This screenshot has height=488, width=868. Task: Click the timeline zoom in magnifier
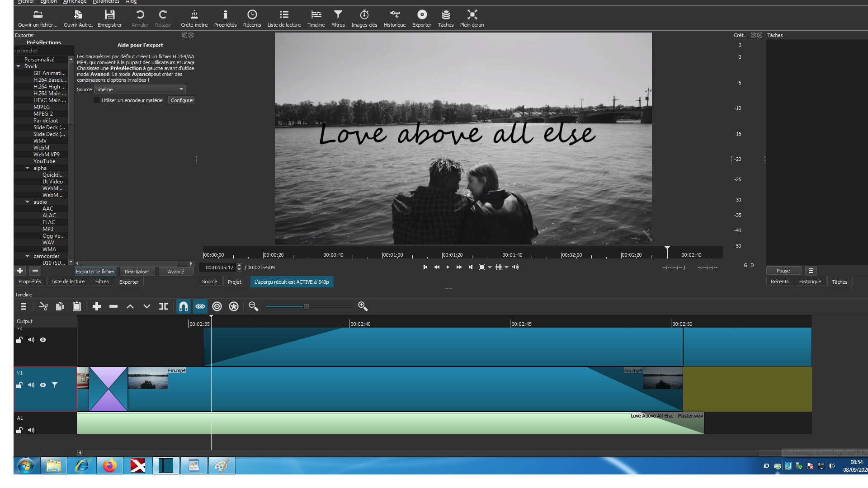coord(363,307)
